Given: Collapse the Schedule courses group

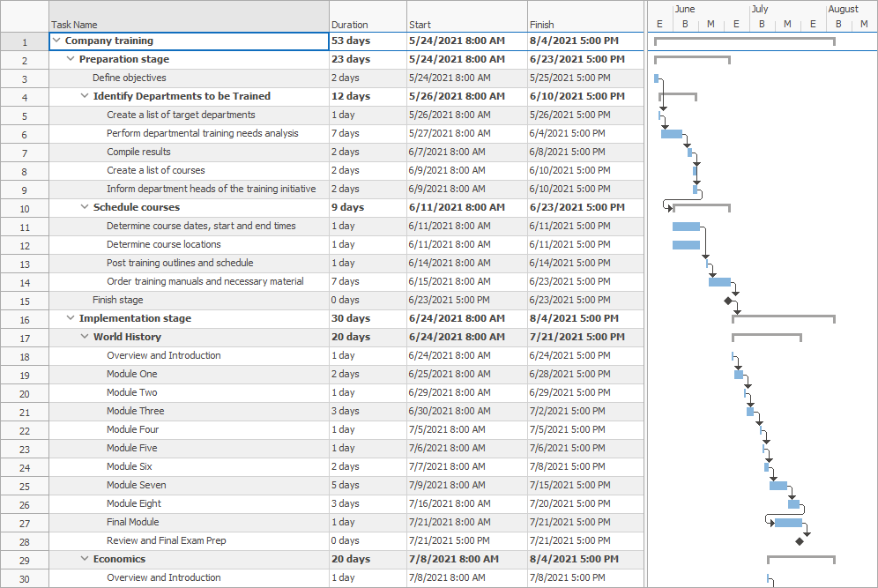Looking at the screenshot, I should (85, 207).
